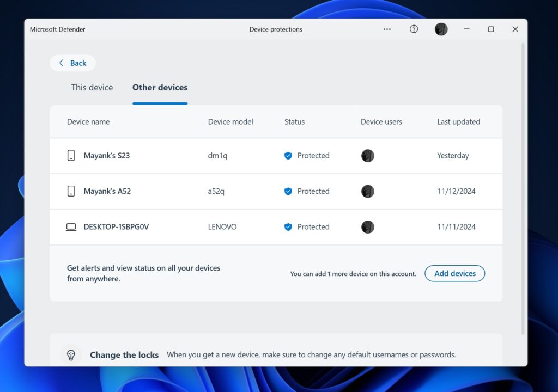Select the Other devices tab
Image resolution: width=558 pixels, height=392 pixels.
tap(160, 87)
